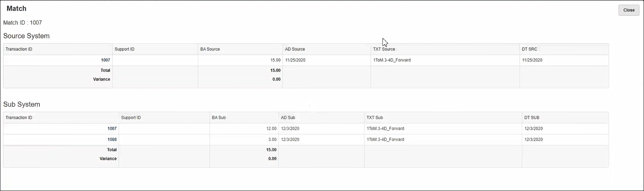Open transaction 1008 in Sub System table
Viewport: 644px width, 191px height.
pyautogui.click(x=112, y=139)
